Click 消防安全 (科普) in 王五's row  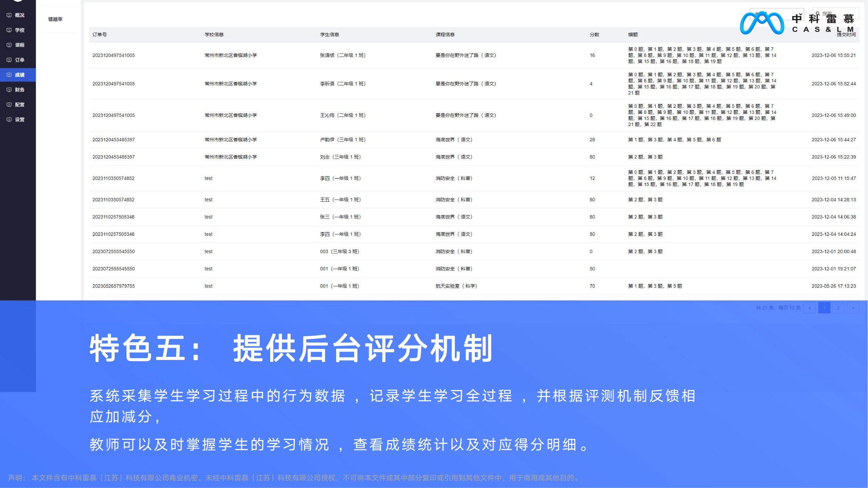[x=454, y=200]
